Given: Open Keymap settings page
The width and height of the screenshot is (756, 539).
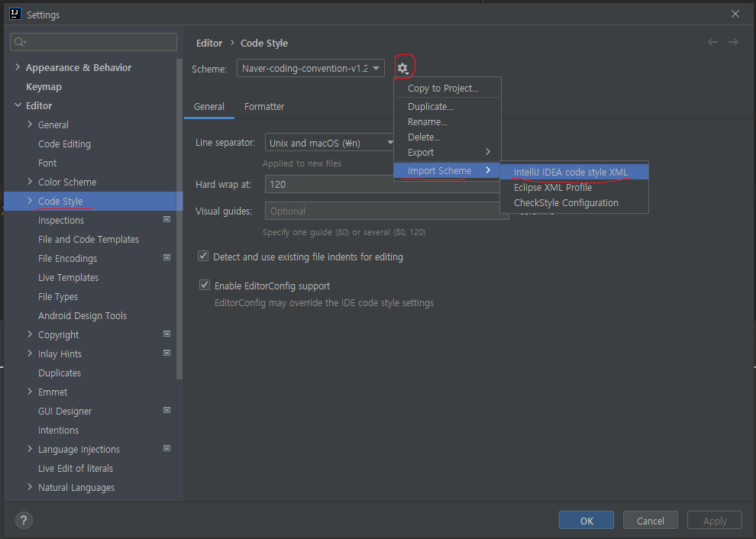Looking at the screenshot, I should [44, 87].
